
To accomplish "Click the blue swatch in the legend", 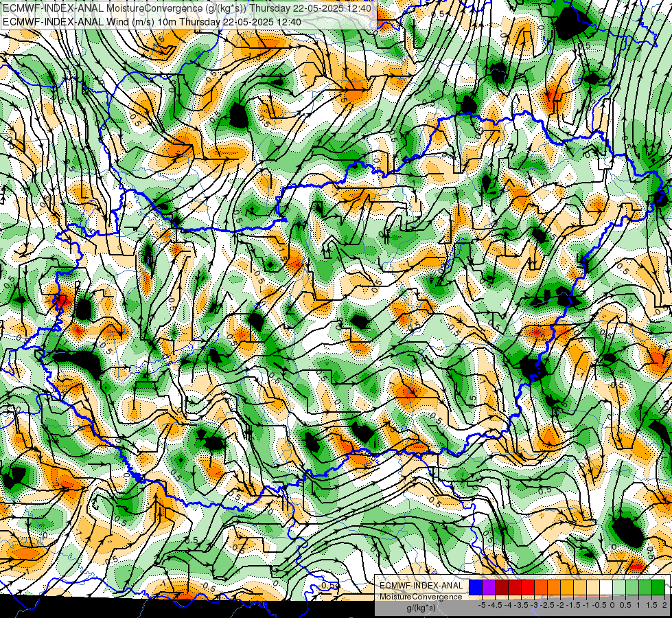I will pyautogui.click(x=476, y=587).
